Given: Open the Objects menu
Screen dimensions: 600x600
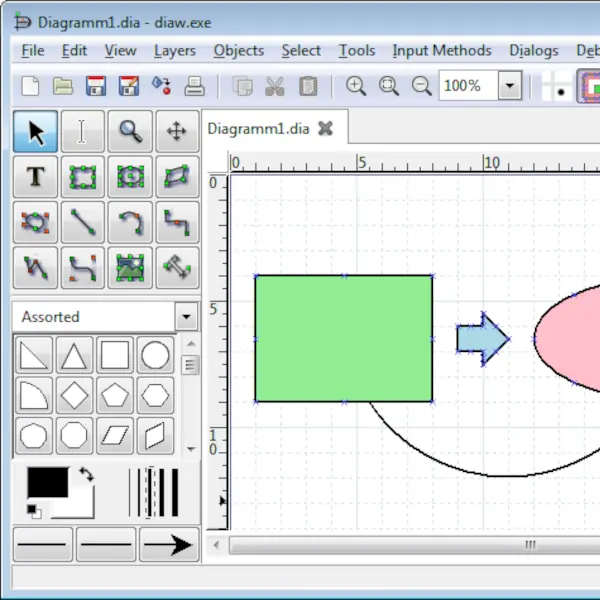Looking at the screenshot, I should click(238, 50).
